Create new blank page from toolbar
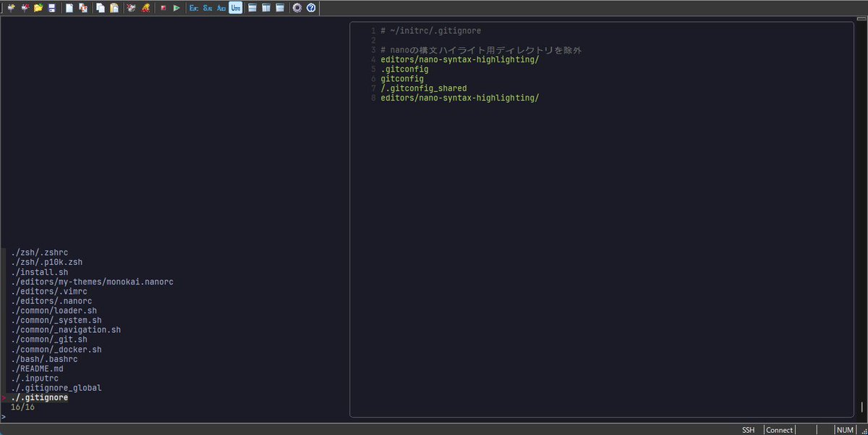Viewport: 868px width, 435px height. (x=69, y=8)
